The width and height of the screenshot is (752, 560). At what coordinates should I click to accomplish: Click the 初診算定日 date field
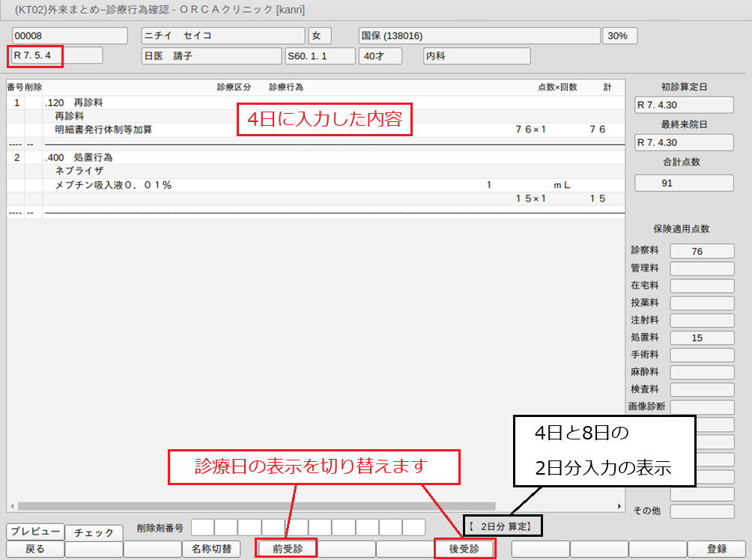pyautogui.click(x=684, y=106)
